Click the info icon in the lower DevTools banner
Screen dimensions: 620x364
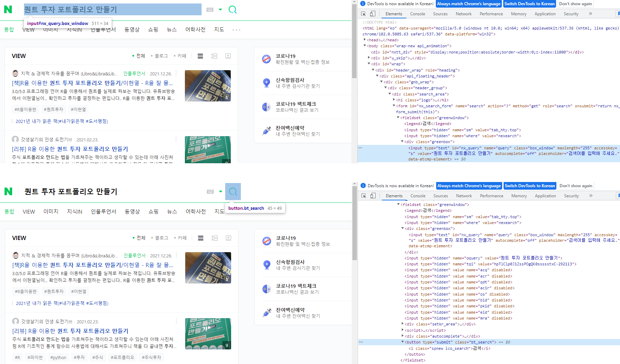tap(363, 185)
